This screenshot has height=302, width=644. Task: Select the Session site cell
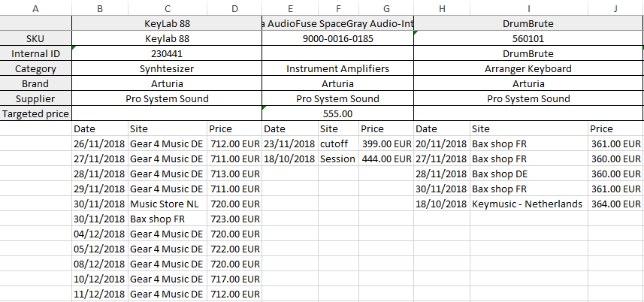(338, 159)
